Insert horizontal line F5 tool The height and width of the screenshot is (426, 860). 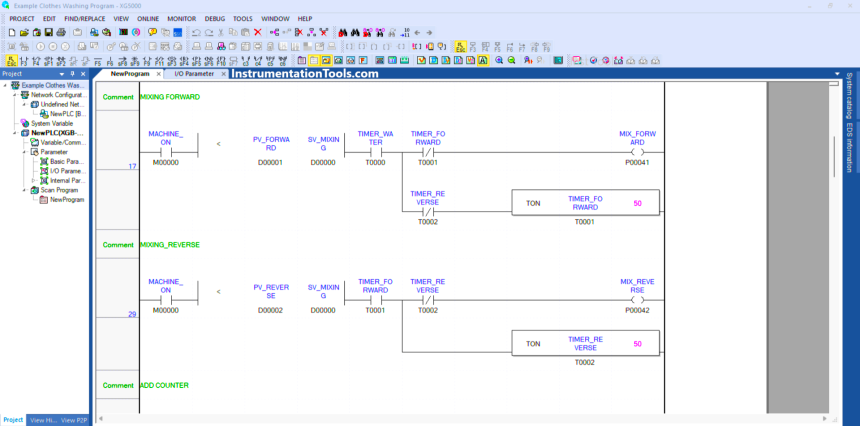click(98, 60)
